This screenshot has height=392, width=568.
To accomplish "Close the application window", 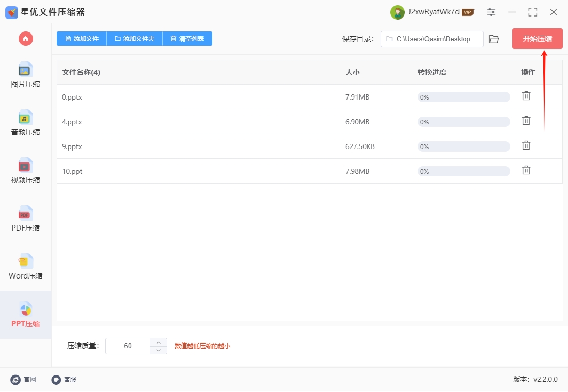I will pyautogui.click(x=553, y=12).
